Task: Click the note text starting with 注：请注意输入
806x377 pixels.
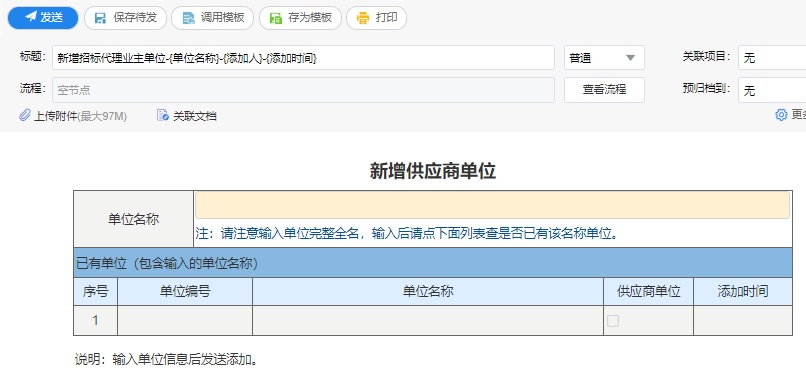Action: pos(407,234)
